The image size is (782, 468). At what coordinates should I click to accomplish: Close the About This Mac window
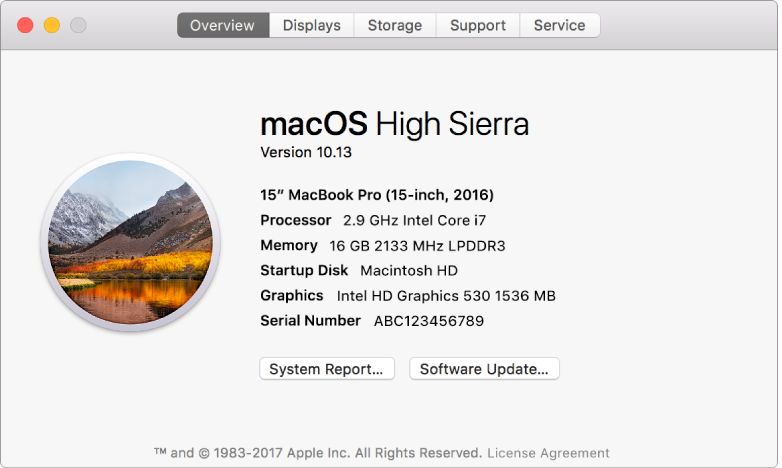(26, 25)
